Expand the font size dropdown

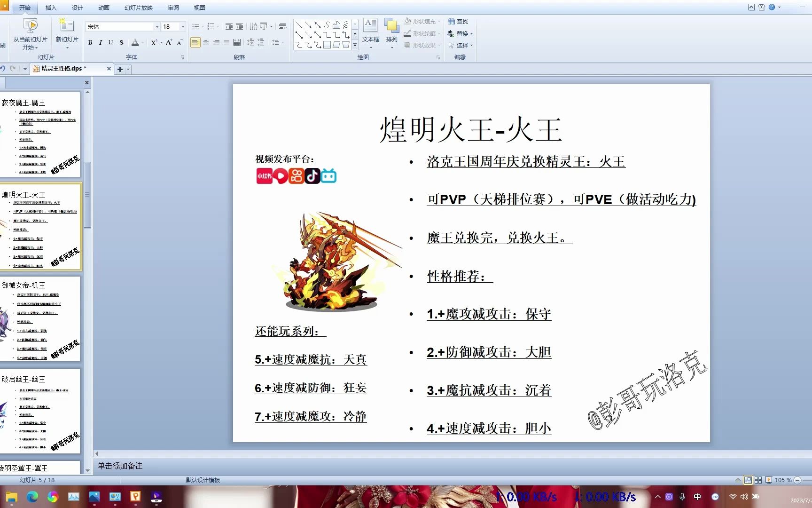183,27
